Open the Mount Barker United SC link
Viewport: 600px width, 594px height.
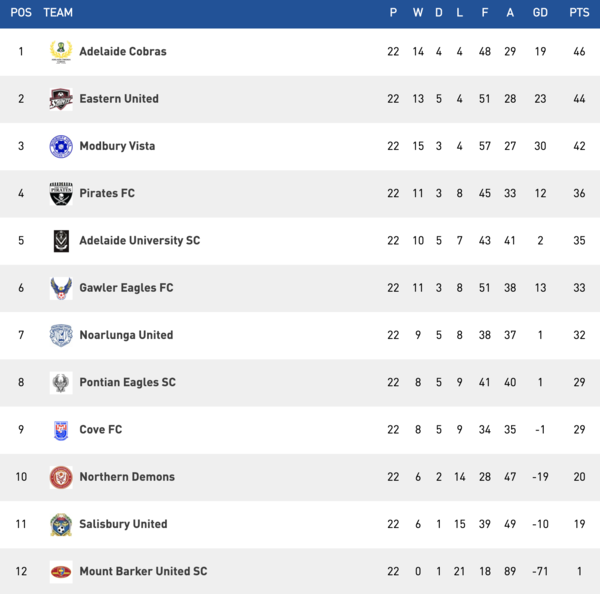point(143,572)
